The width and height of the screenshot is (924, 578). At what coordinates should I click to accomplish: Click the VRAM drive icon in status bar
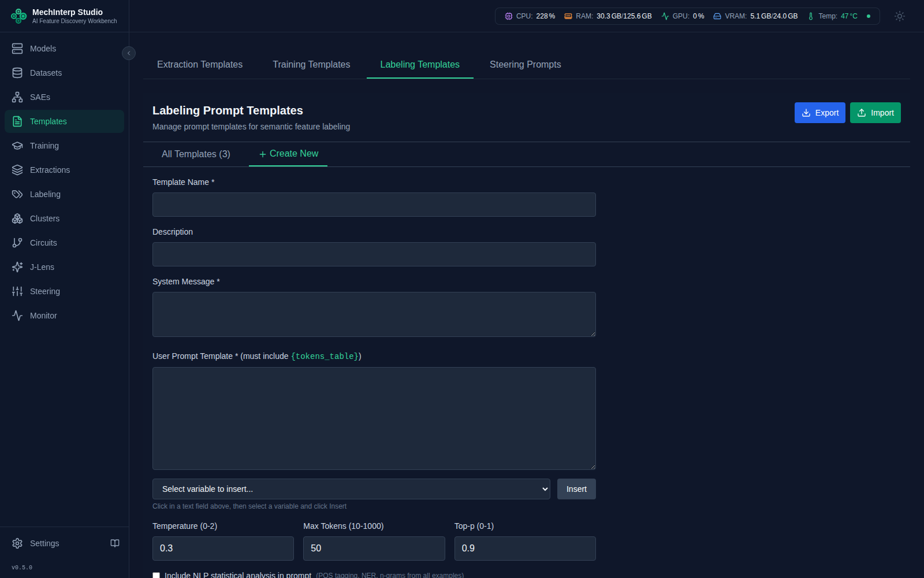717,16
